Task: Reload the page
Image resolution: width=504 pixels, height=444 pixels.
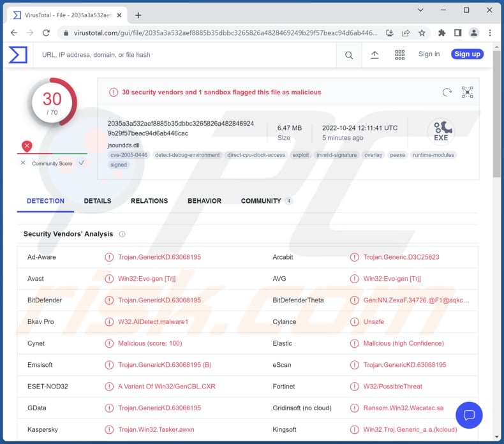Action: tap(47, 33)
